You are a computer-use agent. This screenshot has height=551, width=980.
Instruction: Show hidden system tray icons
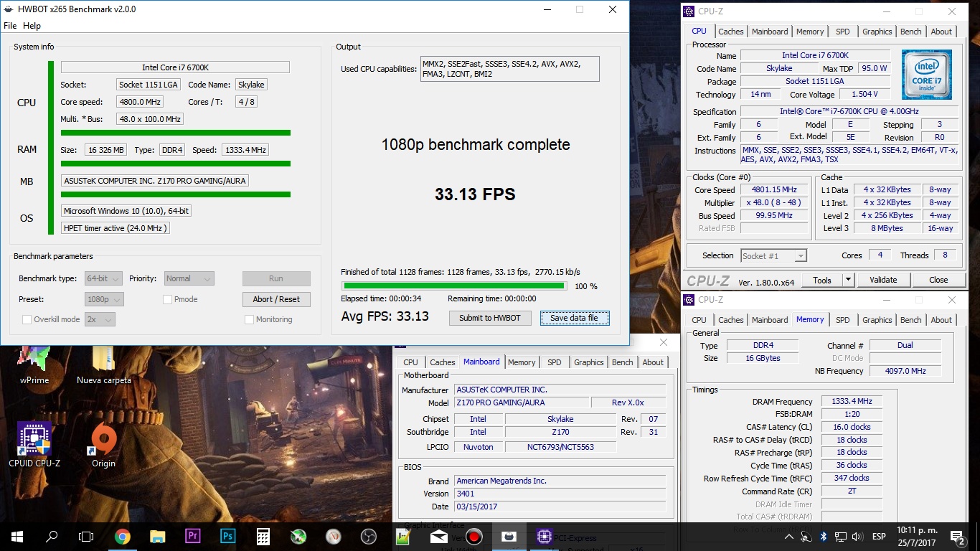click(x=789, y=537)
